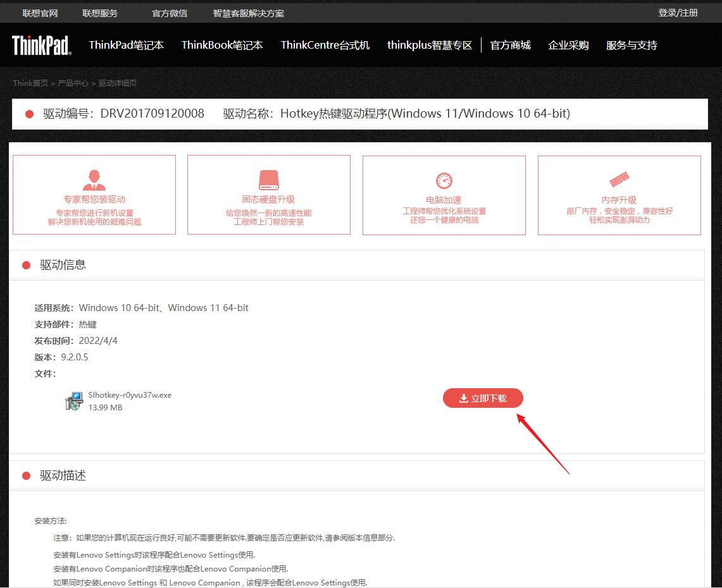The height and width of the screenshot is (588, 722).
Task: Click version value 9.2.0.5
Action: click(x=75, y=357)
